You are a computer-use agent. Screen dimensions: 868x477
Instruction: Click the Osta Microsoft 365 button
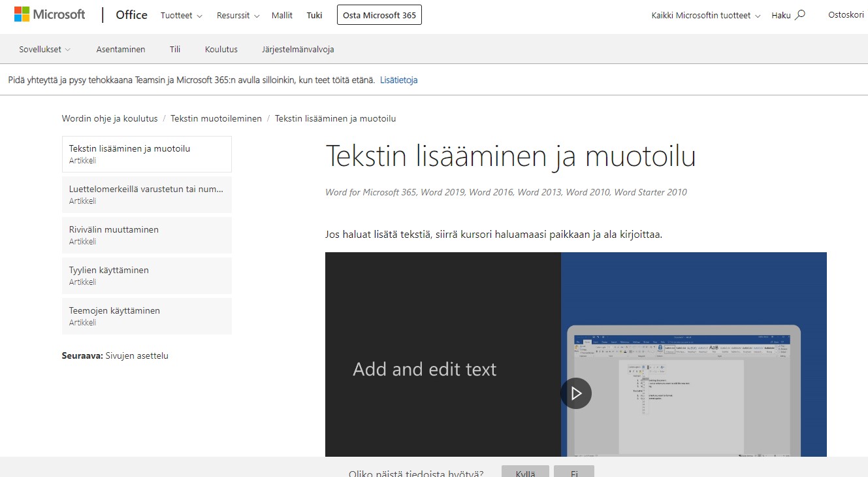pos(379,15)
